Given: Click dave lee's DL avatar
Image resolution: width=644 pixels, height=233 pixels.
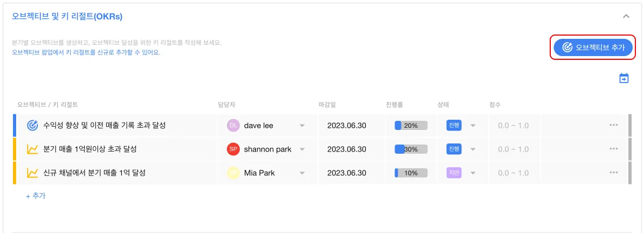Looking at the screenshot, I should 233,126.
